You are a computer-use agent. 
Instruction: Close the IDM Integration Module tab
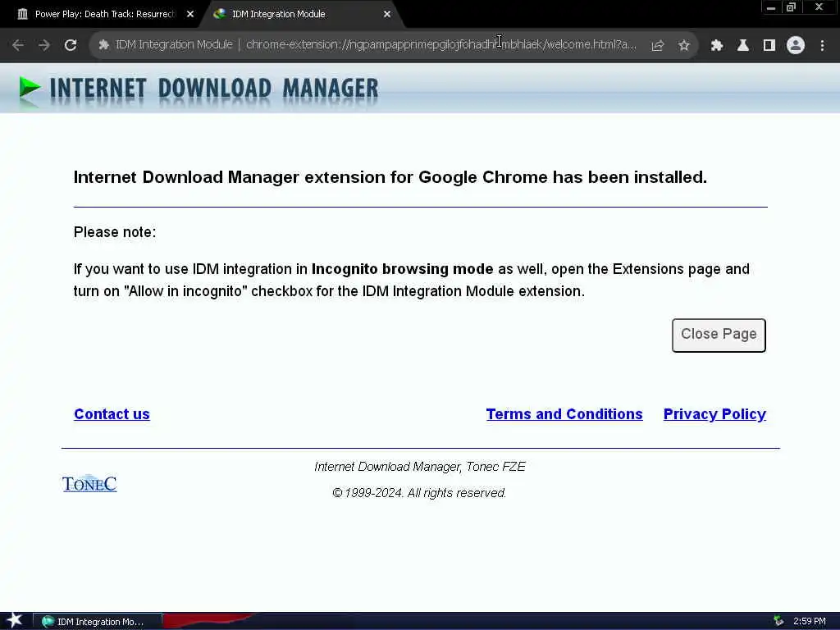pos(387,14)
